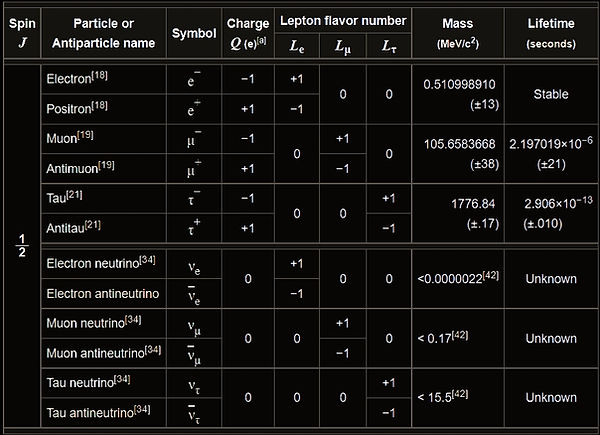Click the 'Symbol' column header

coord(194,33)
